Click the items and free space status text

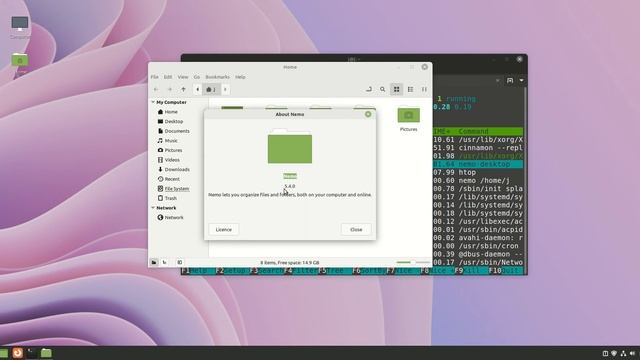pyautogui.click(x=290, y=262)
